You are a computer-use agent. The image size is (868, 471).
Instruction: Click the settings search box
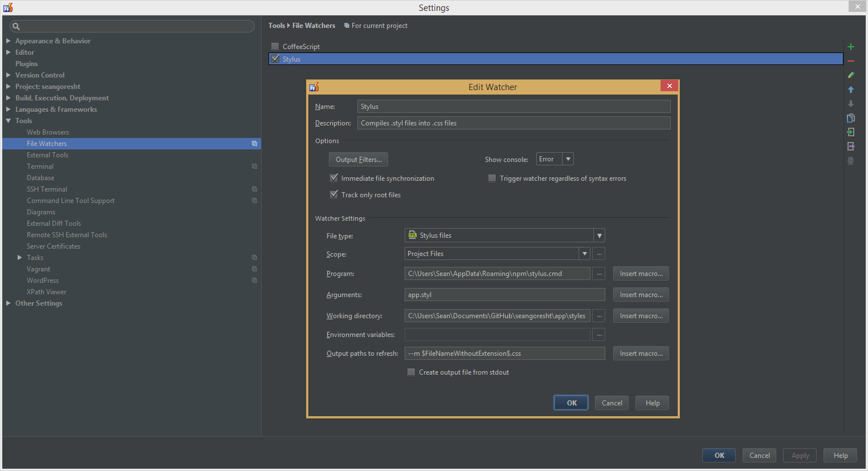tap(132, 26)
